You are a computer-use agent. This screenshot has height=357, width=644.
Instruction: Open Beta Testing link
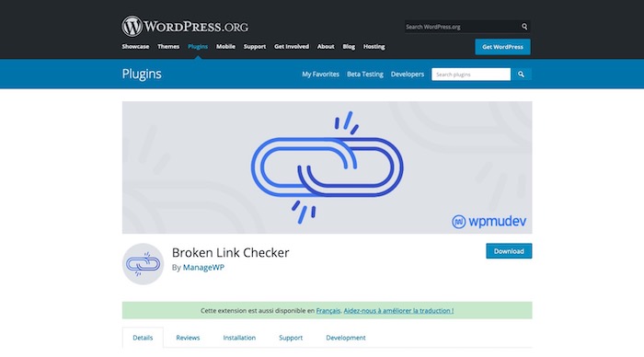click(365, 75)
